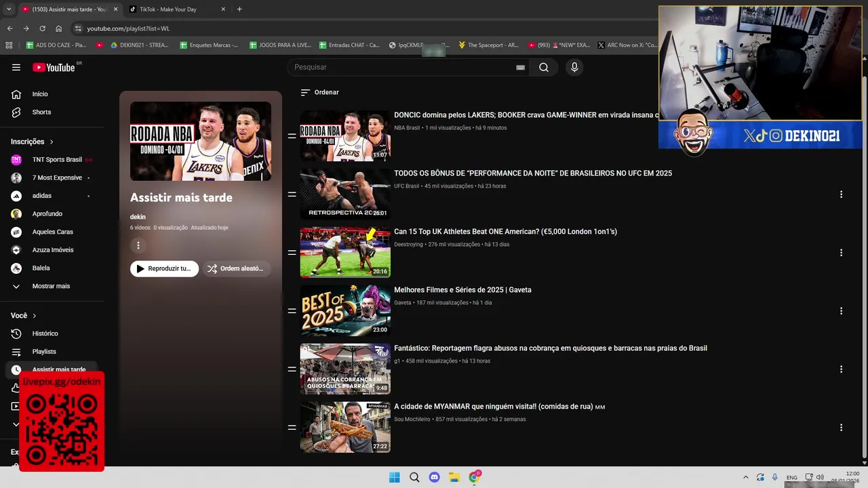Open ADS DO CAZE bookmark
The width and height of the screenshot is (868, 488).
point(56,45)
